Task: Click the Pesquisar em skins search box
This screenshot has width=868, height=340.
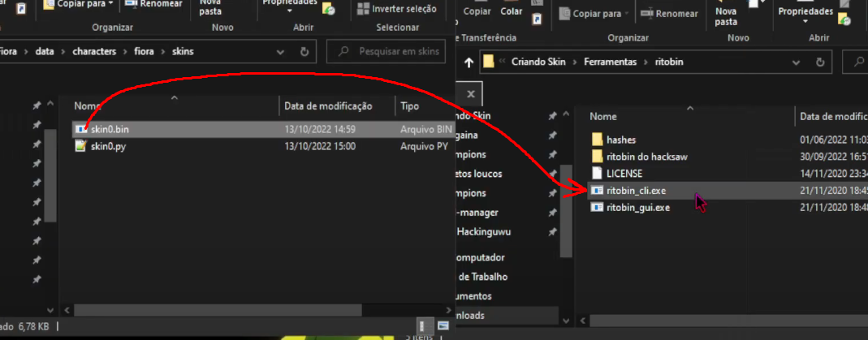Action: point(386,51)
